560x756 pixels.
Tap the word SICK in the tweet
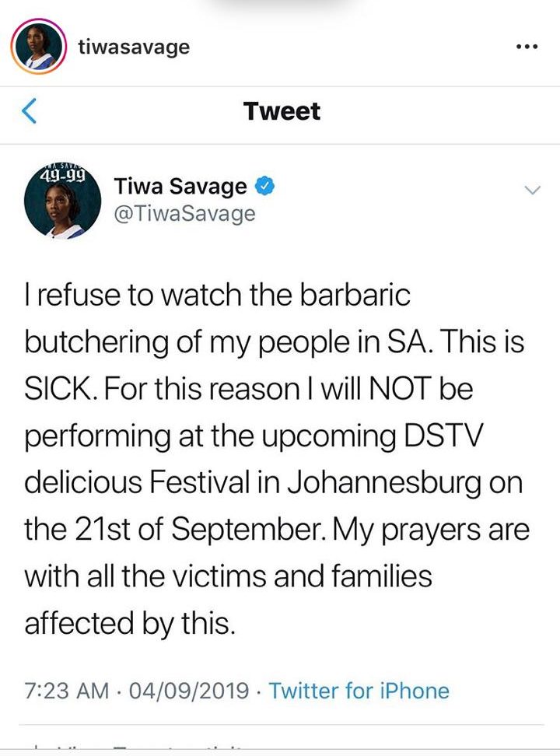pos(57,389)
